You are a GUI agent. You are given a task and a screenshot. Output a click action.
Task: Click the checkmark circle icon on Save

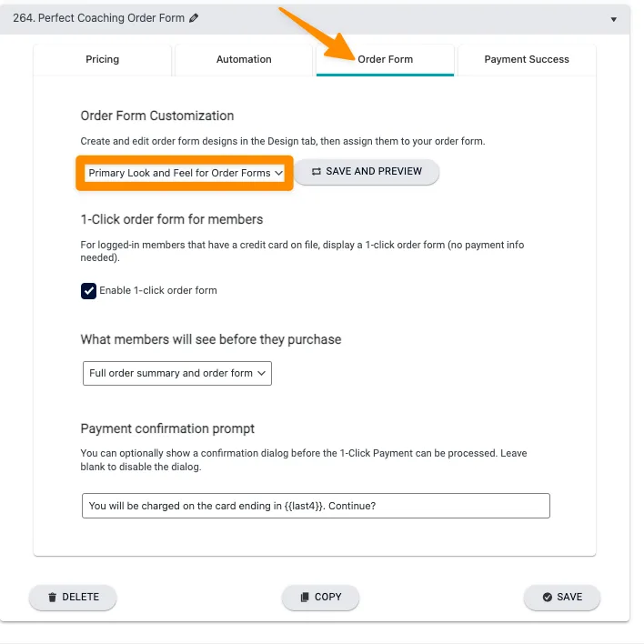[547, 598]
